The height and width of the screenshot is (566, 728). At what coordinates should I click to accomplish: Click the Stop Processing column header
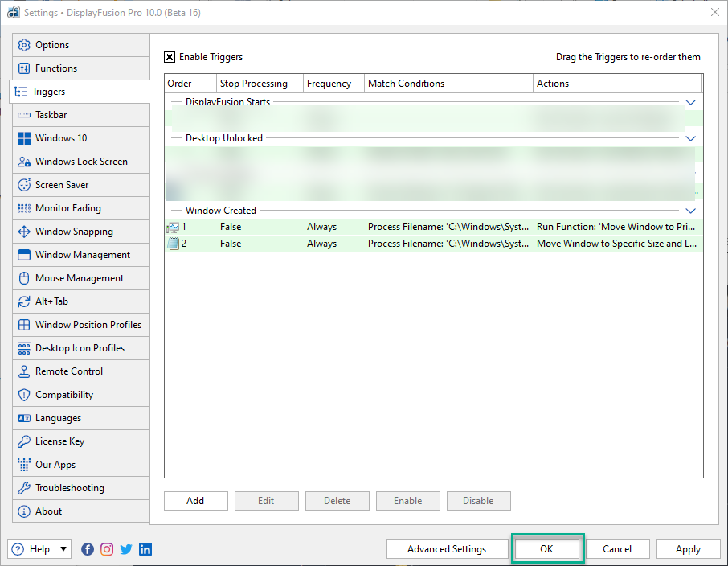[x=260, y=84]
